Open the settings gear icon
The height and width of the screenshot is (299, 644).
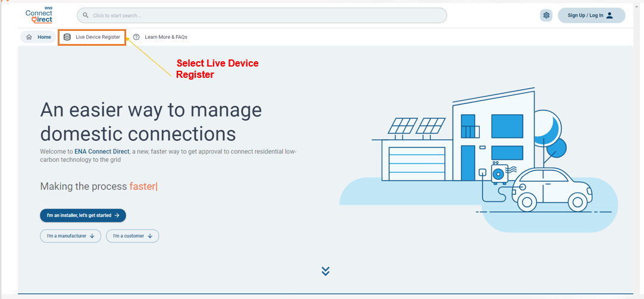tap(546, 15)
